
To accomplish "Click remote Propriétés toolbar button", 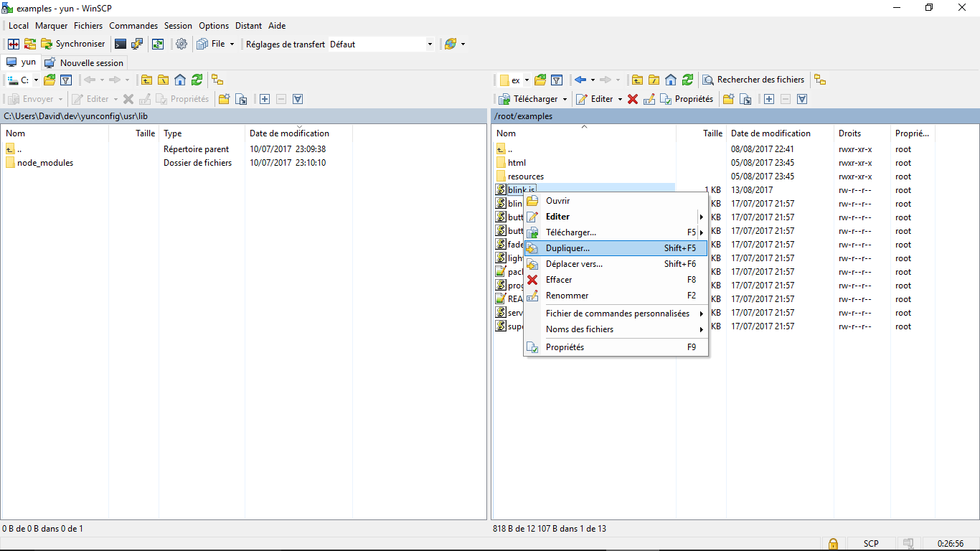I will tap(687, 99).
